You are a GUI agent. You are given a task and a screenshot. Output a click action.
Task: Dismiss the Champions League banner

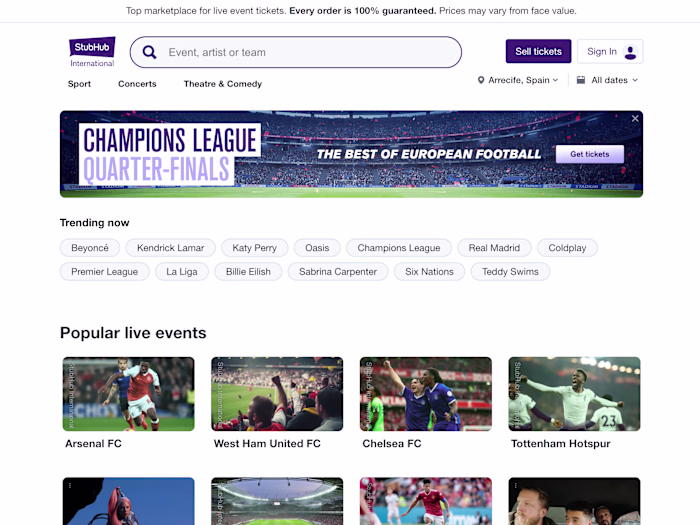click(635, 118)
